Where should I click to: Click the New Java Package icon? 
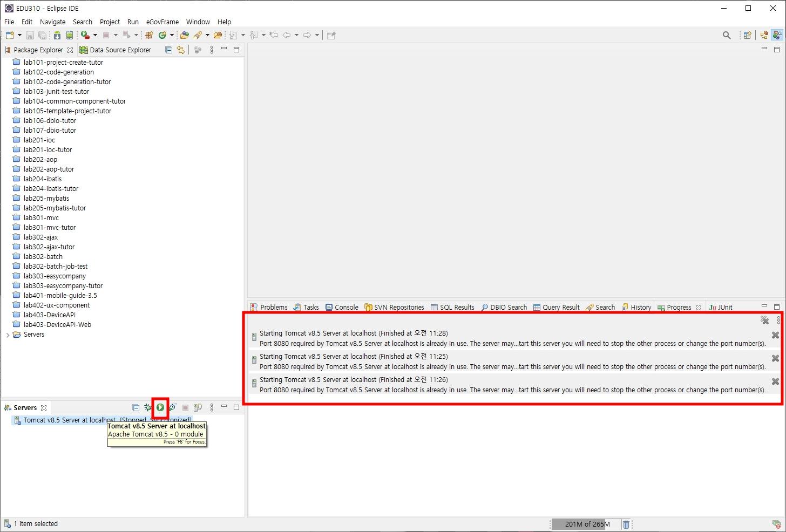tap(149, 35)
